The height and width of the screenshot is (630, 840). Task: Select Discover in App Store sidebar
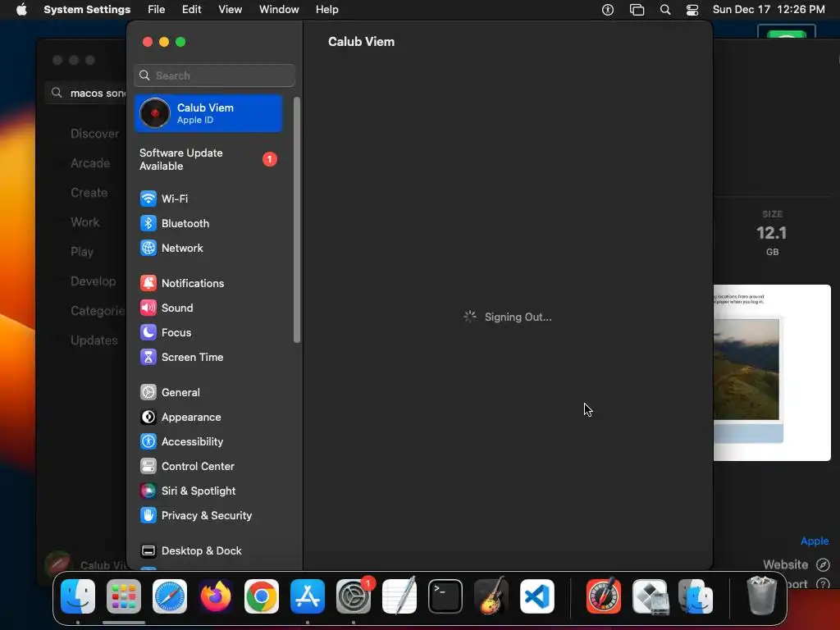click(x=94, y=134)
